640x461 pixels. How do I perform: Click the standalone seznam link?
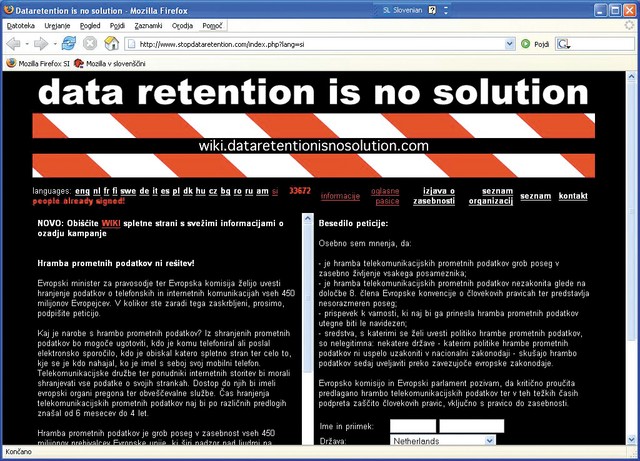click(536, 196)
